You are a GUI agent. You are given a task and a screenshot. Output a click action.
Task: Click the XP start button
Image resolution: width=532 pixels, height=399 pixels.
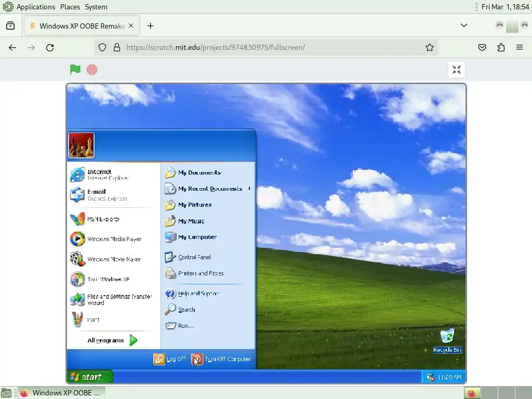pos(89,377)
